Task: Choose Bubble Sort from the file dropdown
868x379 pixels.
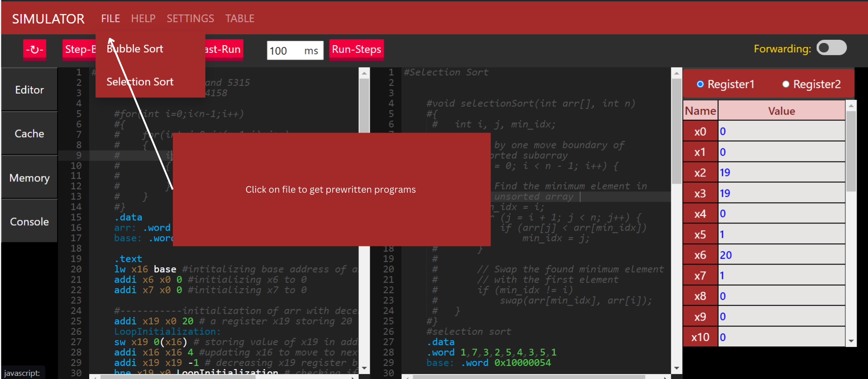Action: pyautogui.click(x=135, y=49)
